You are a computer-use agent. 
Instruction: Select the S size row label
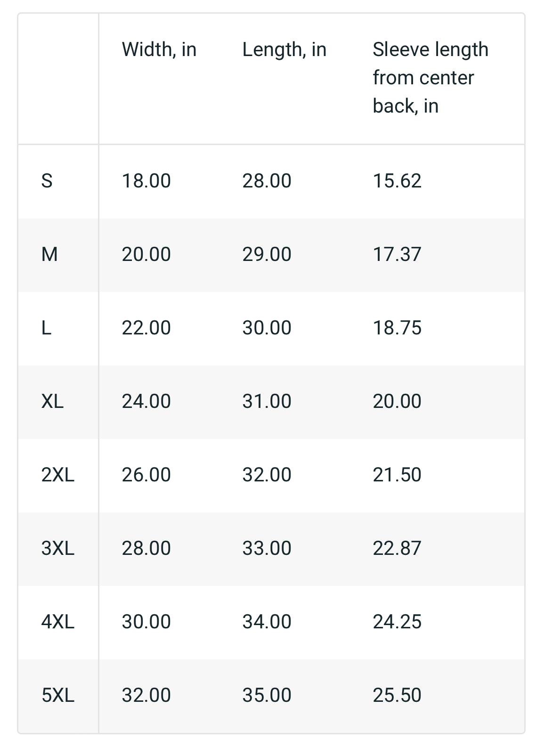pyautogui.click(x=47, y=181)
